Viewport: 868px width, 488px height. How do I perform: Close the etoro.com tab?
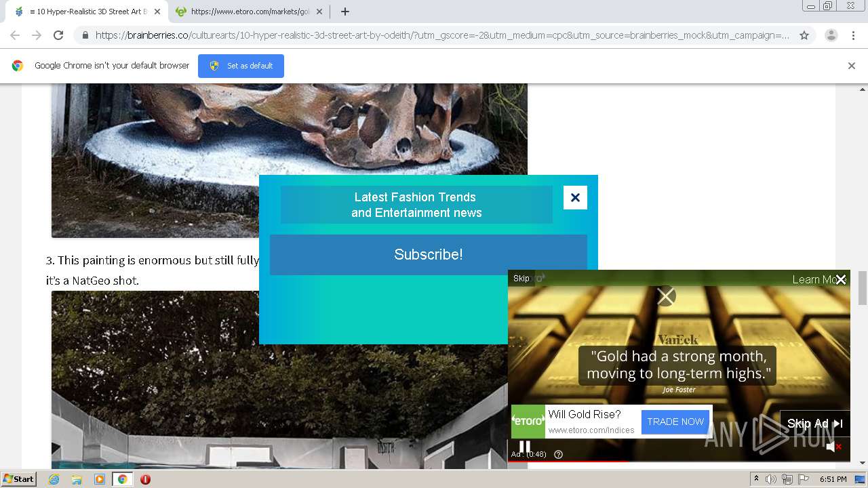pos(321,12)
